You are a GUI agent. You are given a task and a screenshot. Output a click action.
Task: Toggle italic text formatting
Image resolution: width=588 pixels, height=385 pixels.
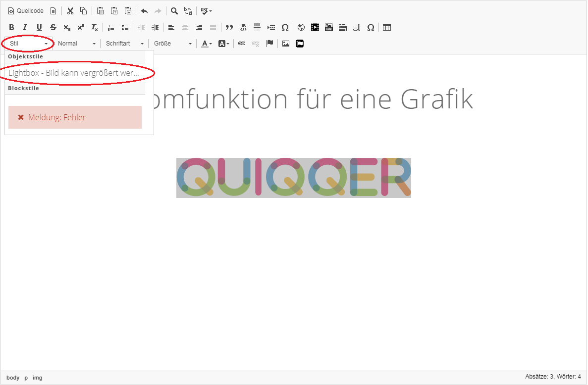tap(25, 27)
